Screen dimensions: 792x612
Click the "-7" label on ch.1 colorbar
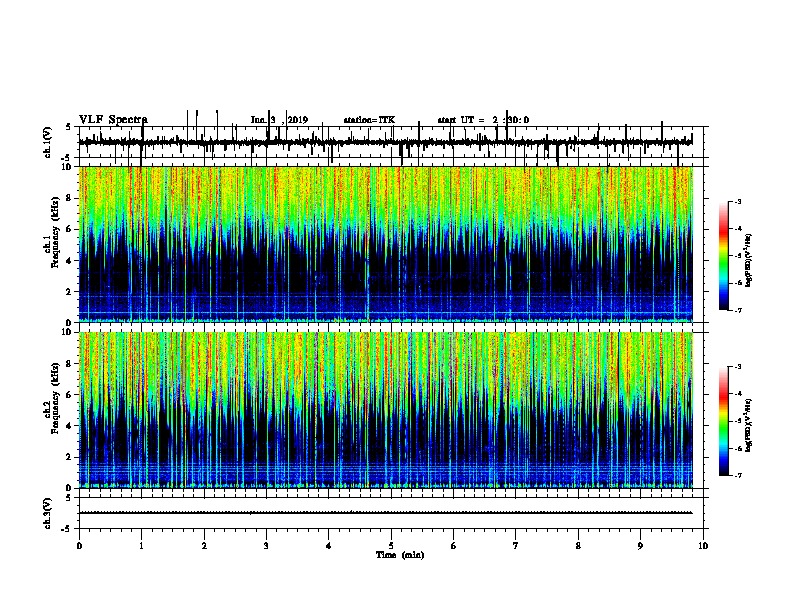[738, 310]
